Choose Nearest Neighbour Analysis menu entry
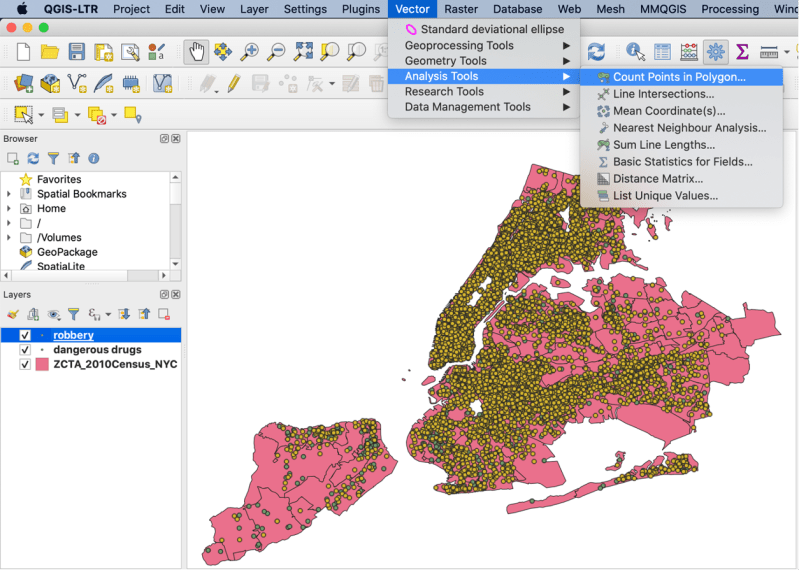The width and height of the screenshot is (799, 570). [681, 128]
